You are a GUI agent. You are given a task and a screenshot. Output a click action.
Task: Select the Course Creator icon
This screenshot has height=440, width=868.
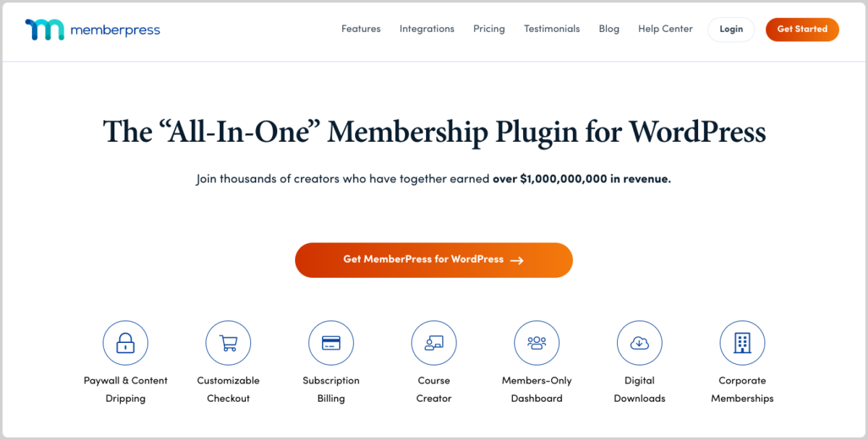pos(433,343)
